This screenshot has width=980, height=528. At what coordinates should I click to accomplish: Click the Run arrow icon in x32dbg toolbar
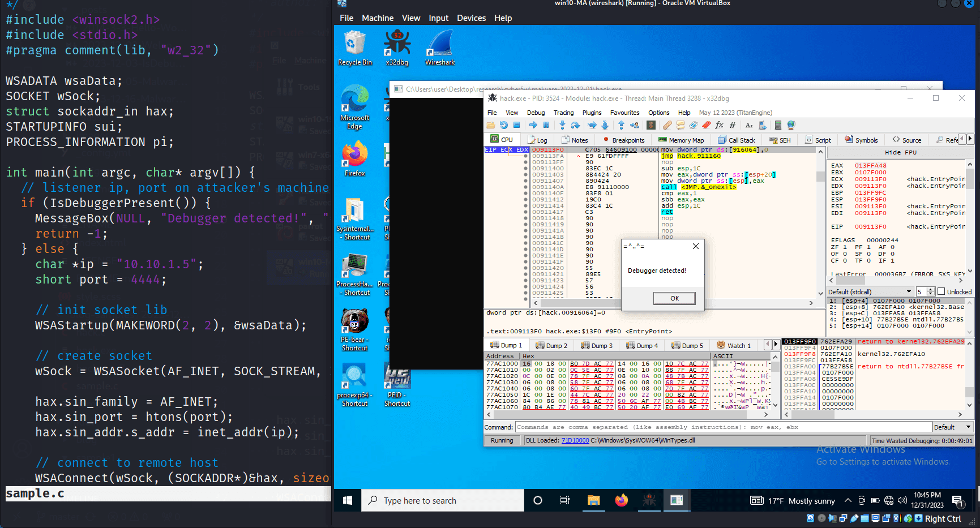point(533,125)
